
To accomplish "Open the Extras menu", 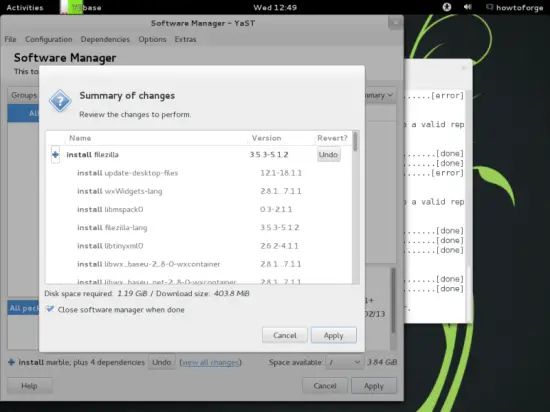I will [185, 39].
